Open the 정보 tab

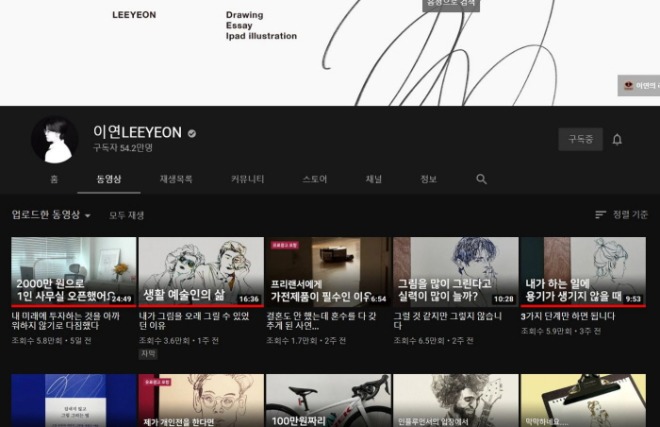pyautogui.click(x=428, y=179)
